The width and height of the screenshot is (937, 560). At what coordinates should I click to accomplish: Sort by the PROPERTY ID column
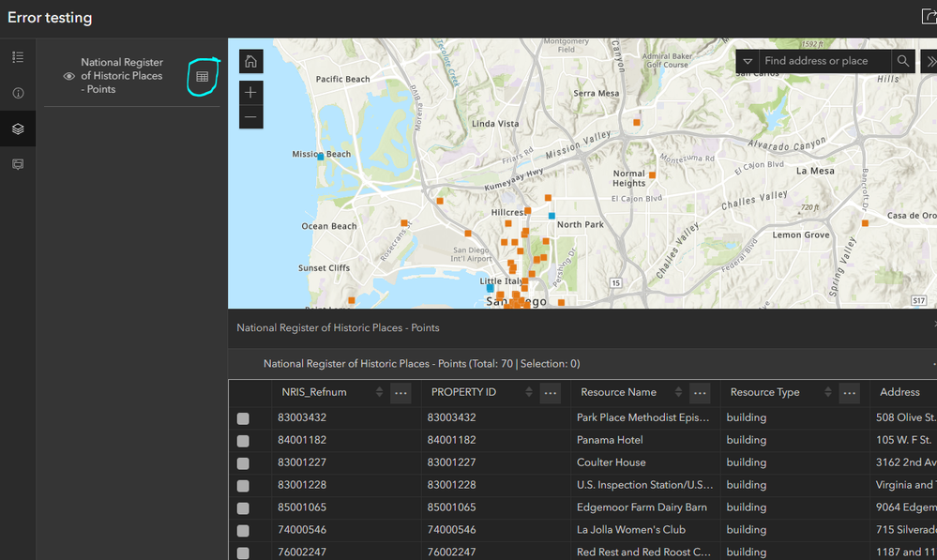coord(529,392)
